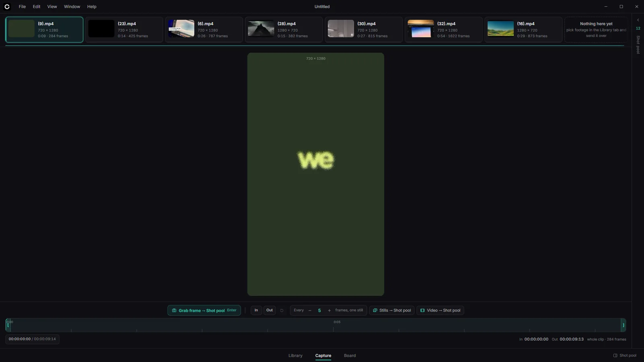The image size is (644, 362).
Task: Open the Window menu
Action: pyautogui.click(x=72, y=6)
